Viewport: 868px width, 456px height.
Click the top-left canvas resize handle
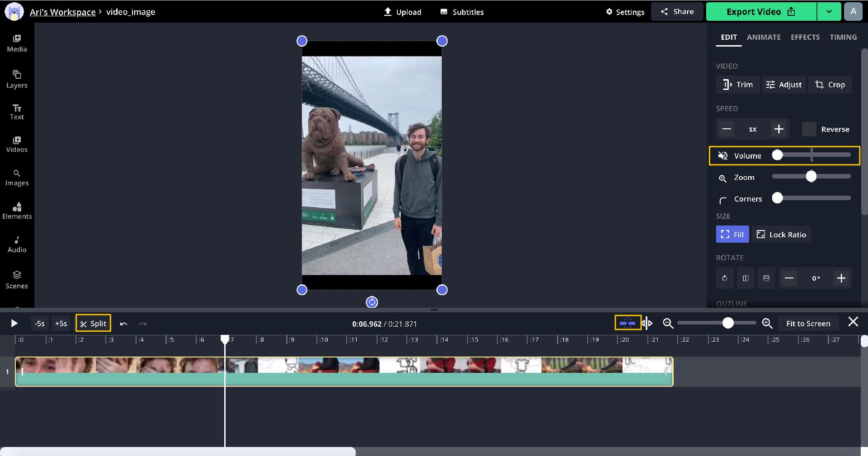click(x=302, y=41)
